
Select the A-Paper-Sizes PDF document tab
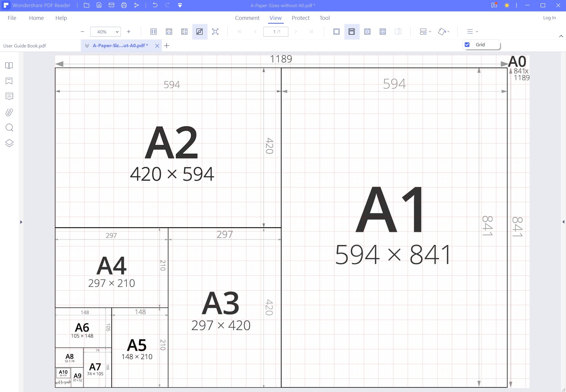[x=120, y=46]
